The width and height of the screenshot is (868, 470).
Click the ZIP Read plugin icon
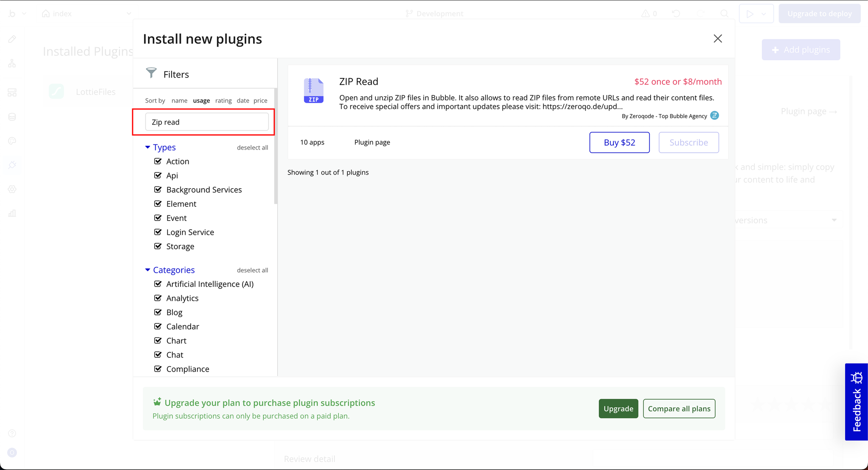click(x=313, y=91)
